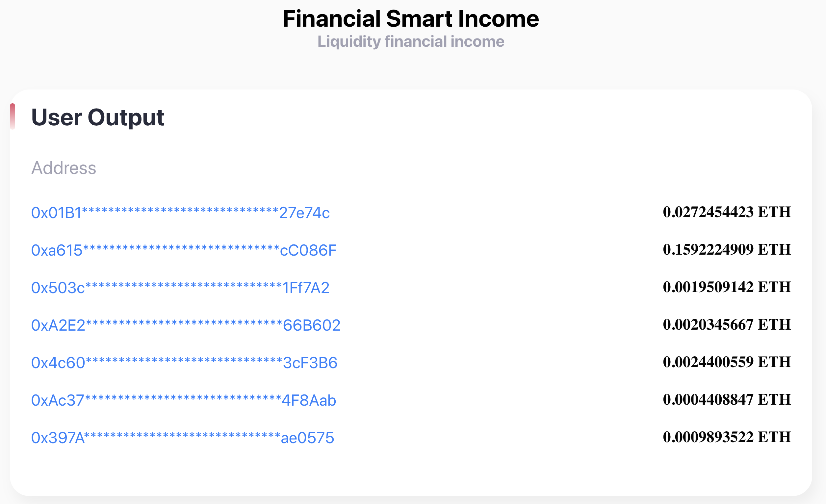The width and height of the screenshot is (826, 504).
Task: Open address 0x397A...ae0575 link
Action: coord(183,438)
